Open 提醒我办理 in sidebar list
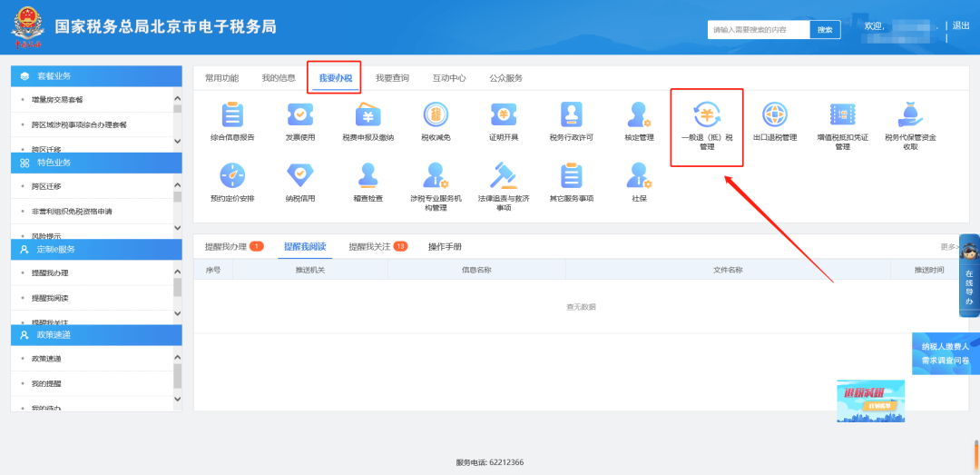Image resolution: width=980 pixels, height=475 pixels. click(50, 273)
